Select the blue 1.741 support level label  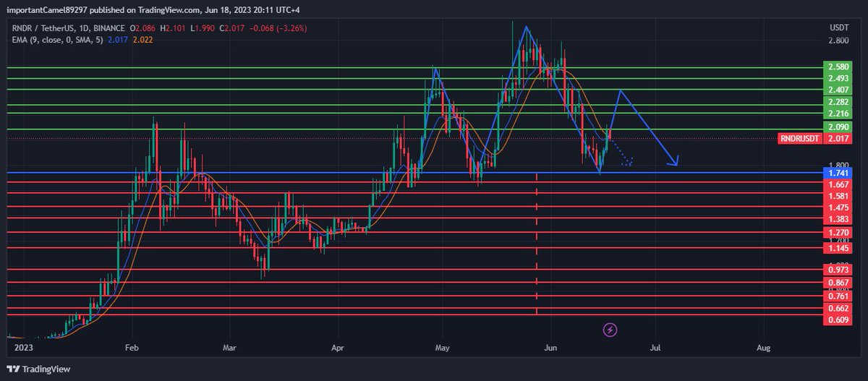(x=838, y=174)
